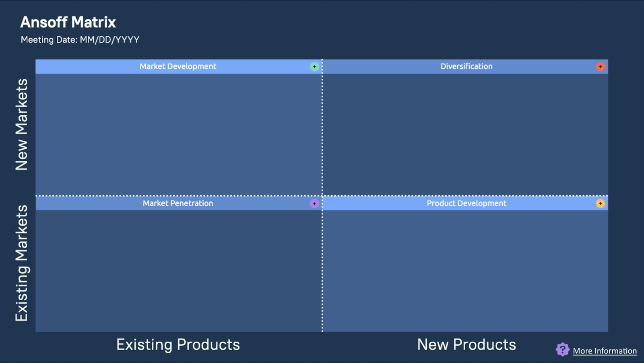644x363 pixels.
Task: Click the Market Penetration header label
Action: 178,203
